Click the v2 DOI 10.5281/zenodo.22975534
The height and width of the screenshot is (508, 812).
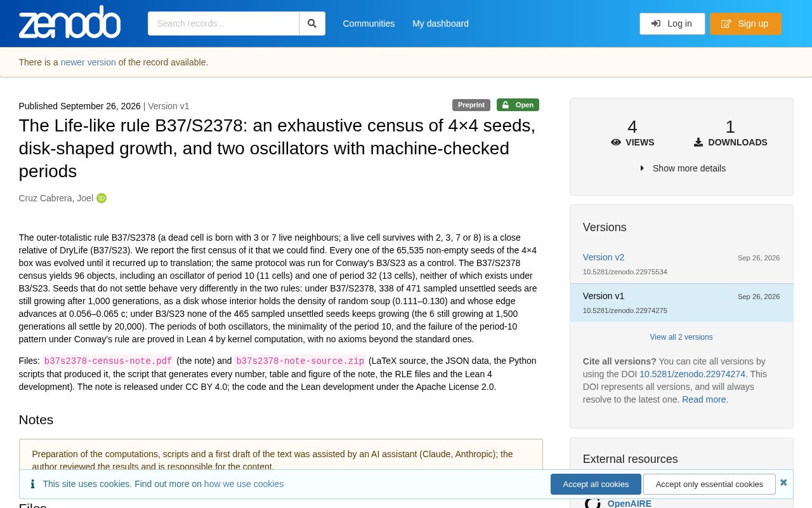(625, 272)
